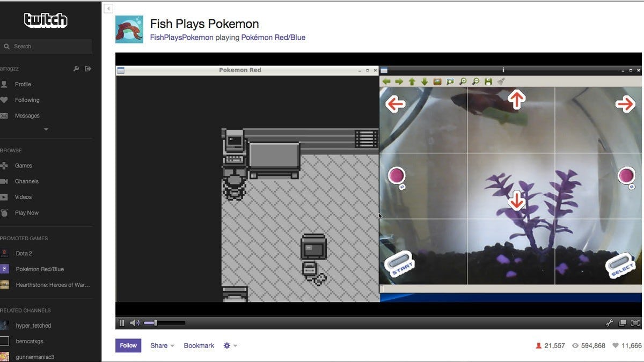Select Dota 2 under Promoted Games
This screenshot has width=644, height=362.
pyautogui.click(x=23, y=253)
